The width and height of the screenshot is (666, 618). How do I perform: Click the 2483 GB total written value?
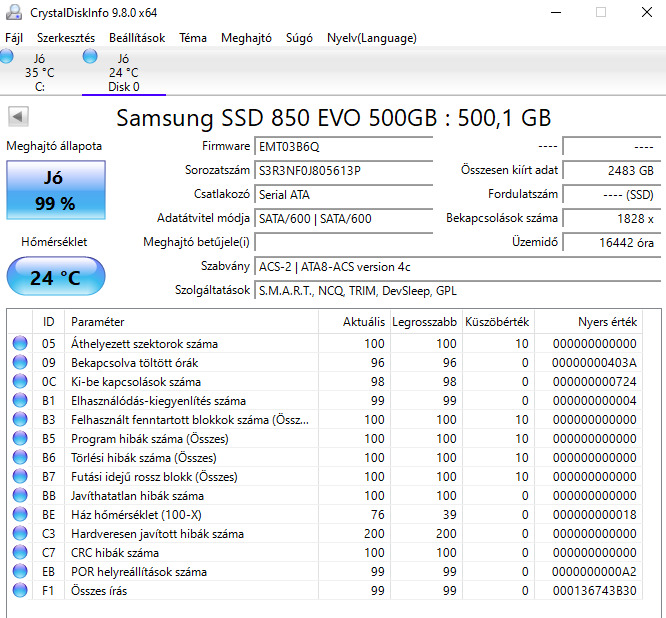pos(612,171)
